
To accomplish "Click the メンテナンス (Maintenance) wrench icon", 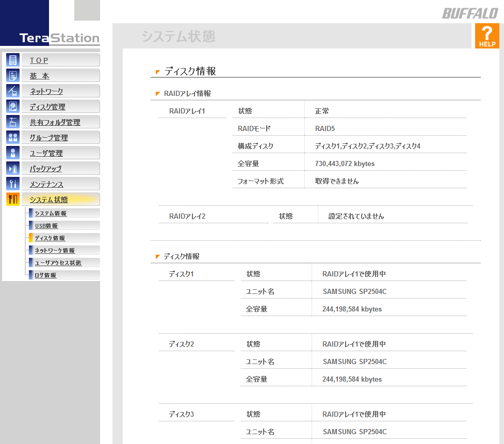I will tap(12, 183).
